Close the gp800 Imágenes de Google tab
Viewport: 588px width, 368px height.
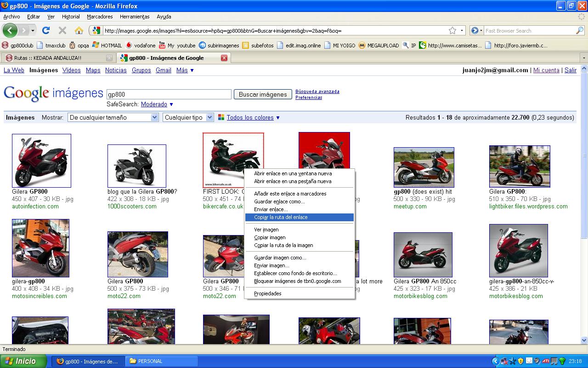224,58
